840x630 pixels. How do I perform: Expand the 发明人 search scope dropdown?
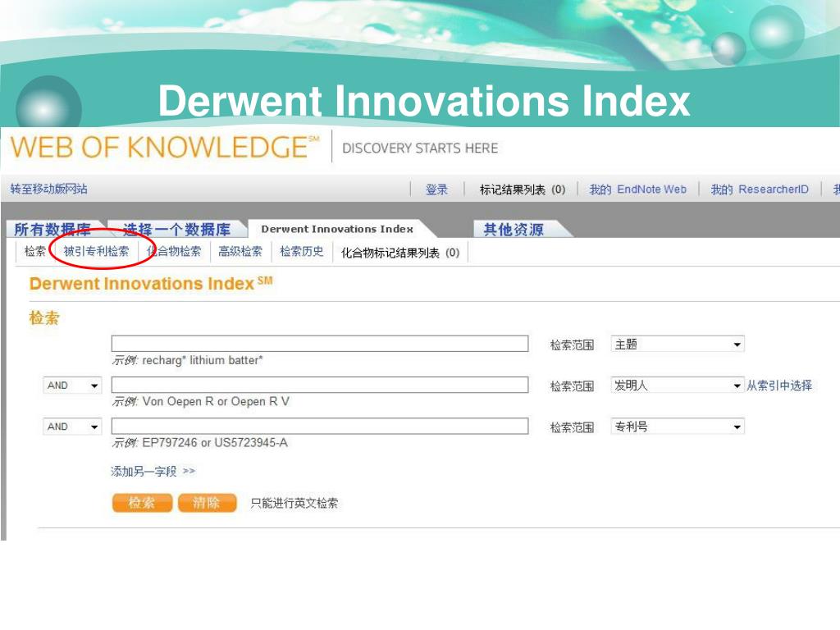(678, 386)
